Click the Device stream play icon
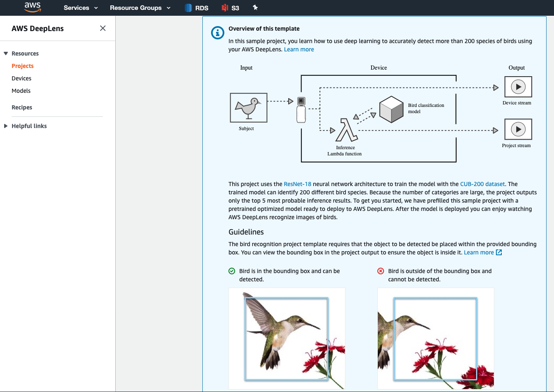The image size is (554, 392). (518, 87)
